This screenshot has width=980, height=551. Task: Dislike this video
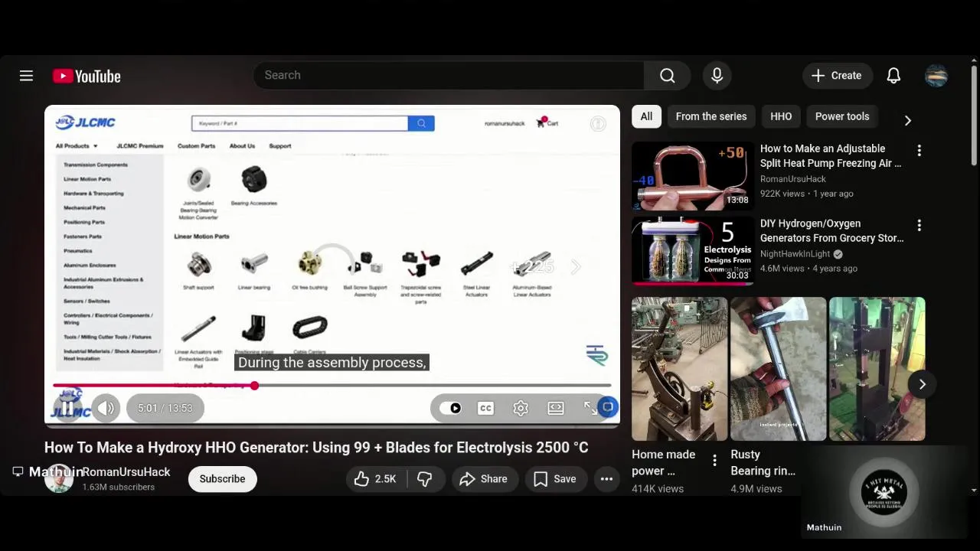click(x=425, y=479)
